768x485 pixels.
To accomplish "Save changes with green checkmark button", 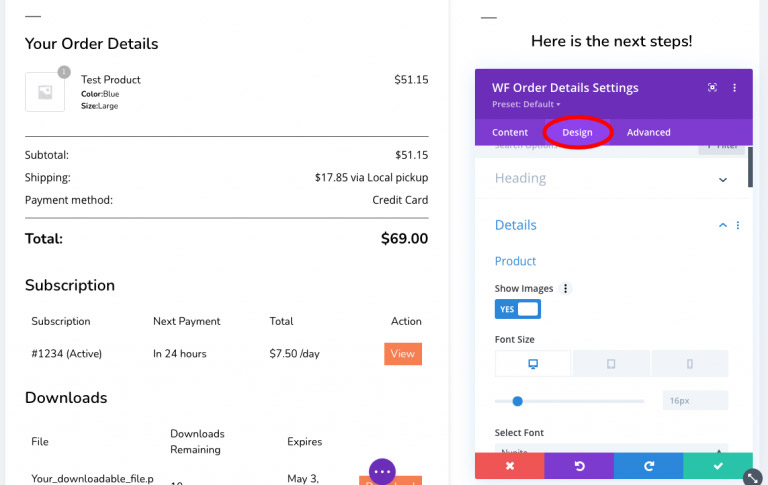I will pos(718,466).
